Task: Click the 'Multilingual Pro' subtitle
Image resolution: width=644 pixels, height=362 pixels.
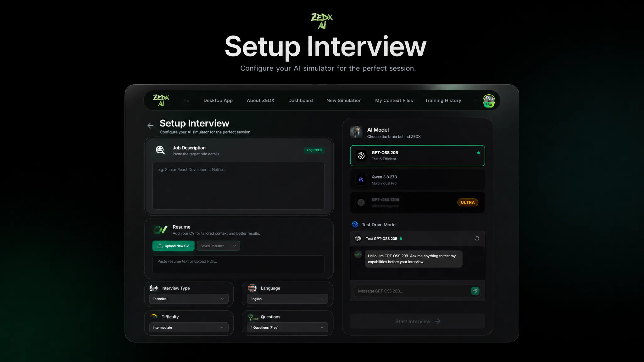Action: 384,184
